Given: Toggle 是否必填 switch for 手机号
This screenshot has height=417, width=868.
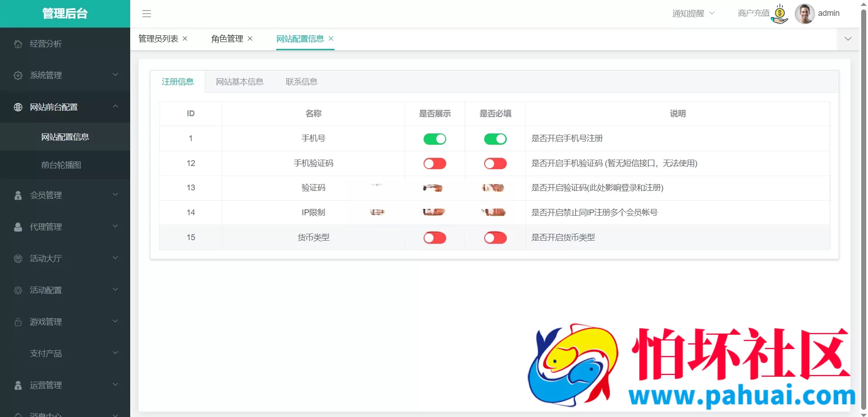Looking at the screenshot, I should click(x=495, y=139).
